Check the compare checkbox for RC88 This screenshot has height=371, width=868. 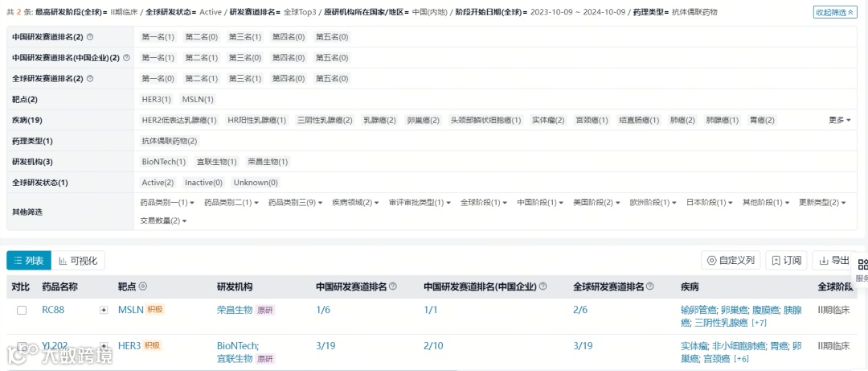[x=22, y=311]
